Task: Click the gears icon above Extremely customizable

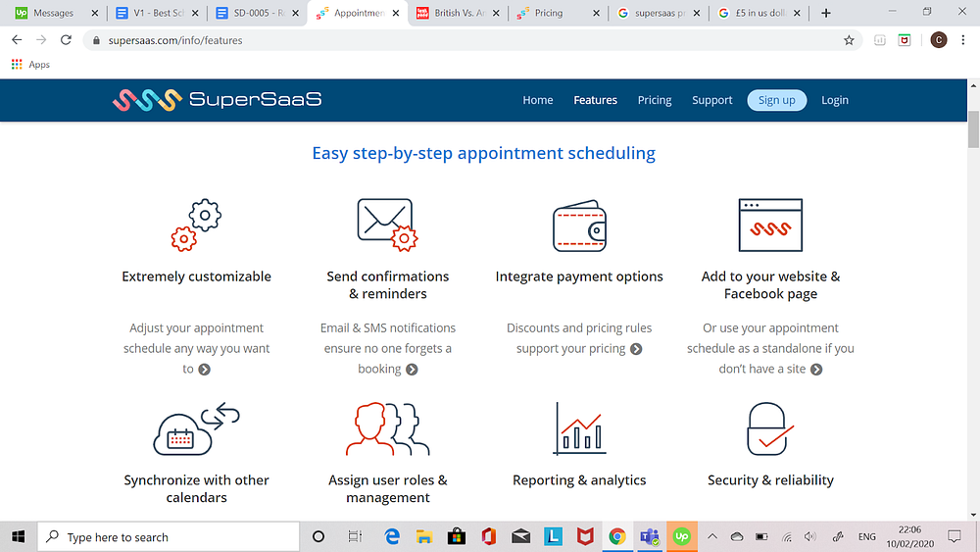Action: (x=196, y=226)
